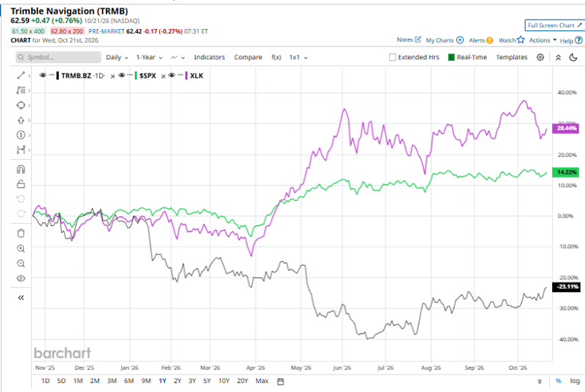Select the 6M time range

point(129,381)
